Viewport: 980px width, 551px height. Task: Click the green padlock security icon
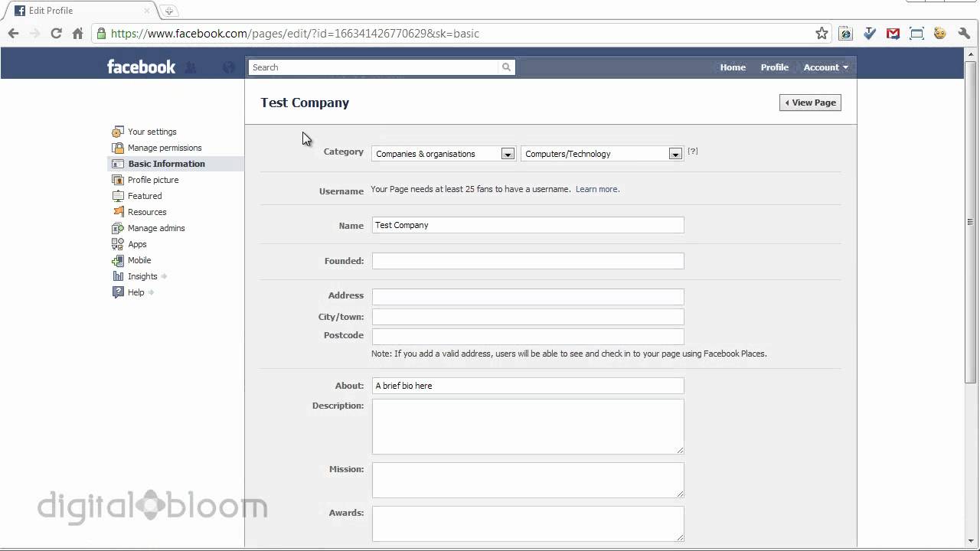pos(100,33)
